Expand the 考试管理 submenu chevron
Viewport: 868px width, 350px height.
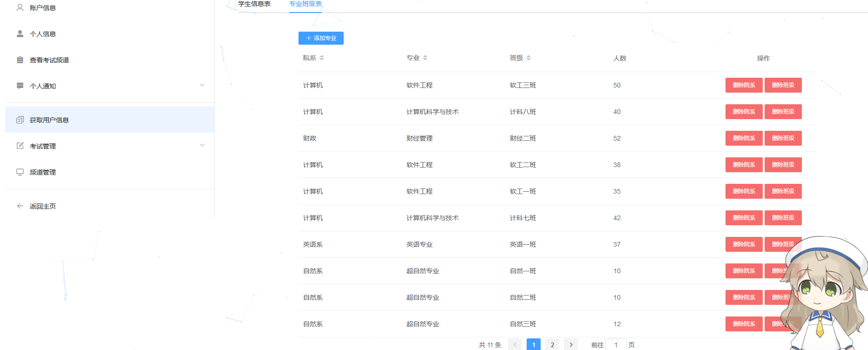[x=202, y=145]
